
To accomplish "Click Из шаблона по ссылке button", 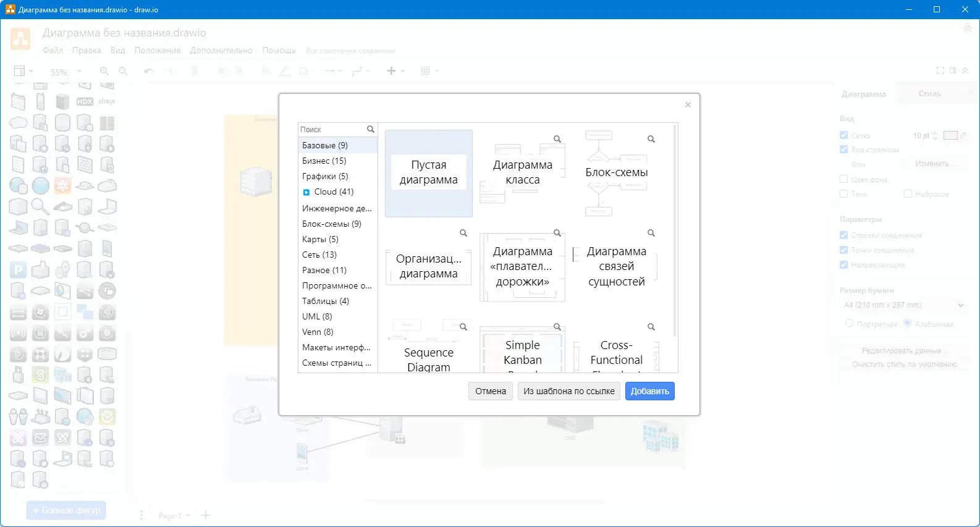I will coord(569,391).
